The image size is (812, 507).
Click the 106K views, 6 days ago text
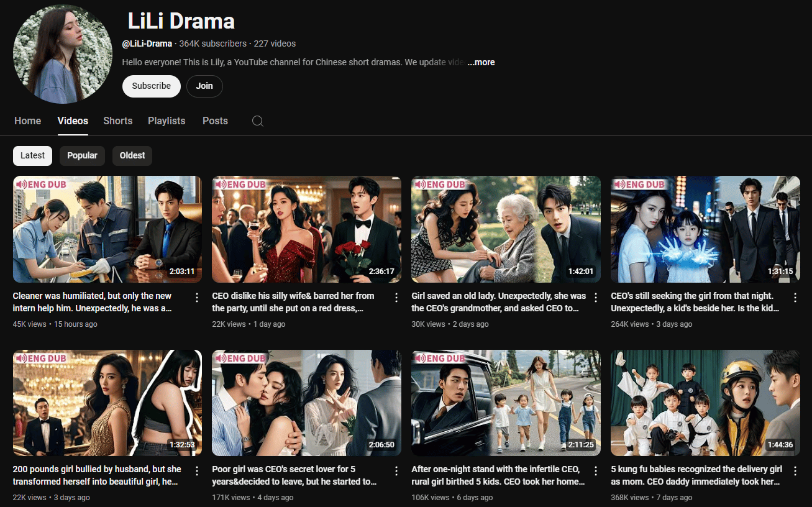452,498
